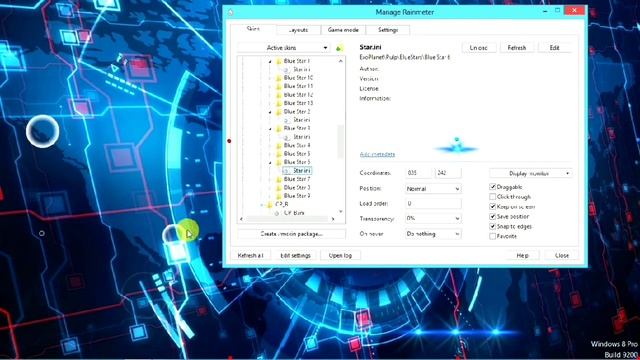The width and height of the screenshot is (640, 360).
Task: Click the Add metadata link
Action: click(x=377, y=154)
